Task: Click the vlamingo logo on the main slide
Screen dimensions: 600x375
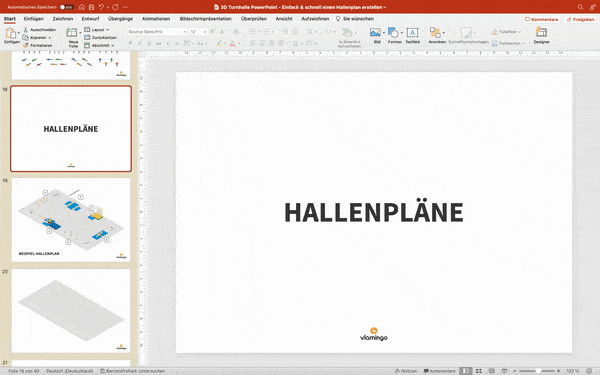Action: click(374, 334)
